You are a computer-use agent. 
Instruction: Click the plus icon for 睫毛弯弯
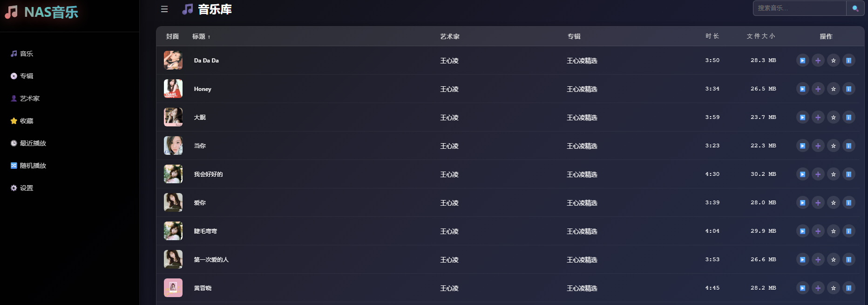(x=818, y=231)
